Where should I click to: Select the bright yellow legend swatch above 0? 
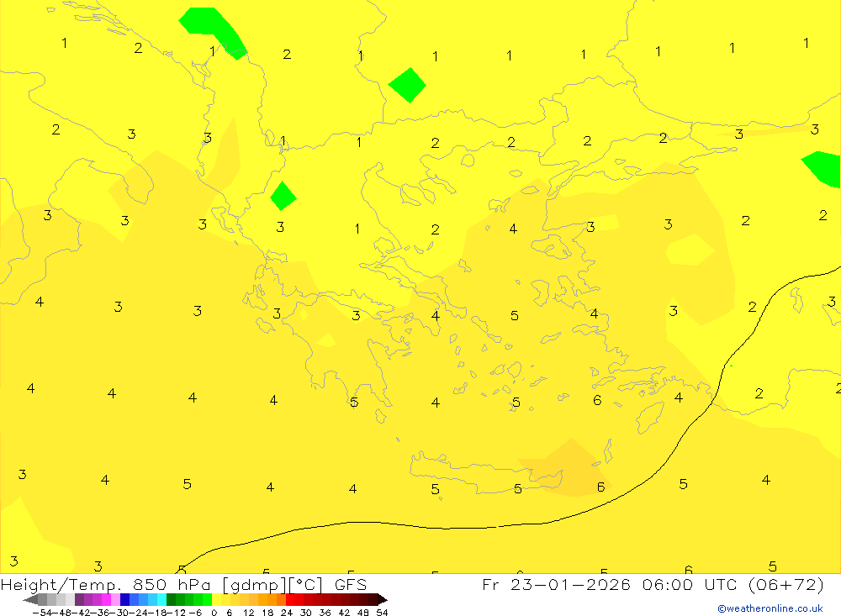pyautogui.click(x=216, y=599)
